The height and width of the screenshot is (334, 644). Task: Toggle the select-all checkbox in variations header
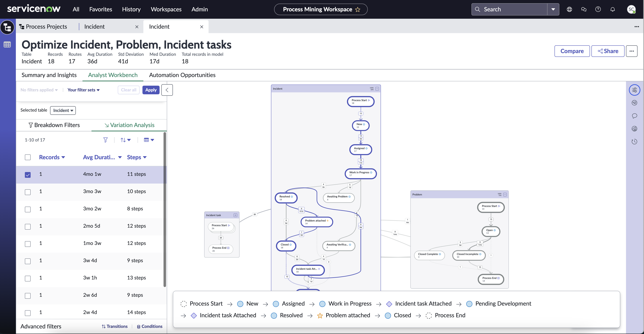click(x=28, y=157)
